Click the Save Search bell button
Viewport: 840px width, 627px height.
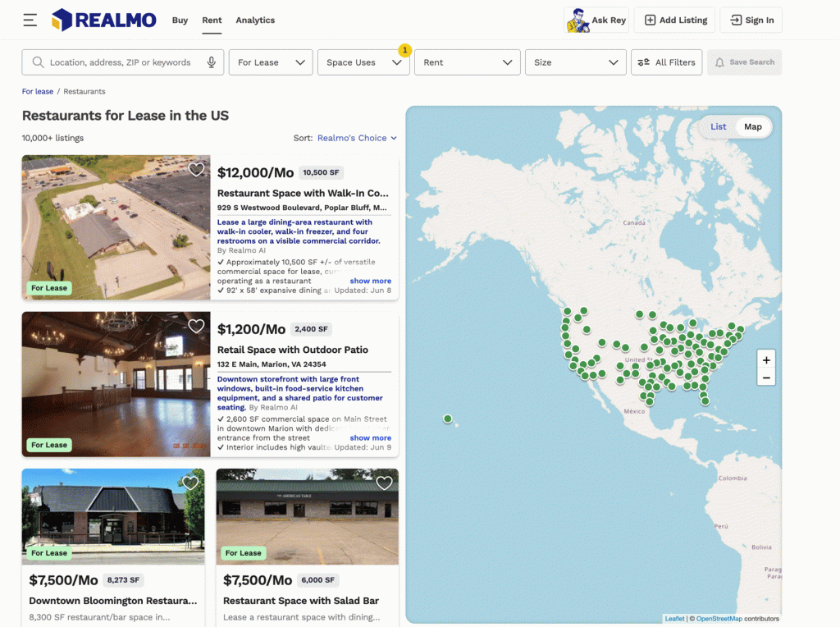click(x=744, y=62)
